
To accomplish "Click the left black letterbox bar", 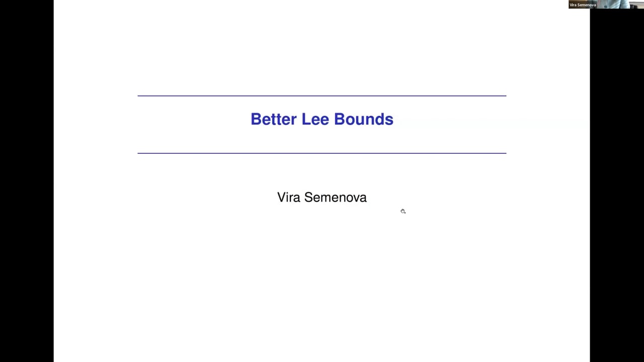I will [27, 181].
